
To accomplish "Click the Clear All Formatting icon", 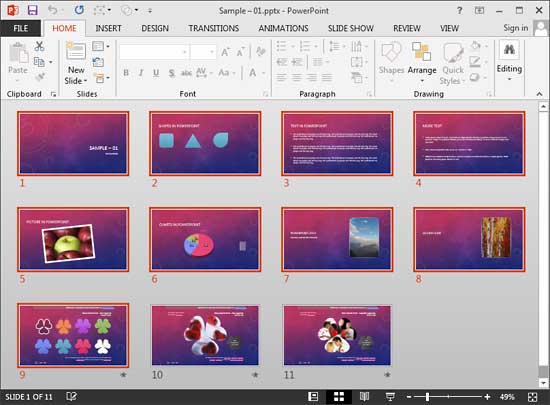I will click(x=261, y=52).
